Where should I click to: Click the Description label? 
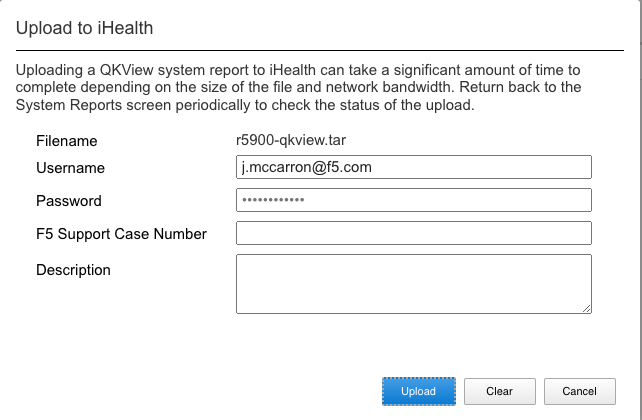click(73, 270)
